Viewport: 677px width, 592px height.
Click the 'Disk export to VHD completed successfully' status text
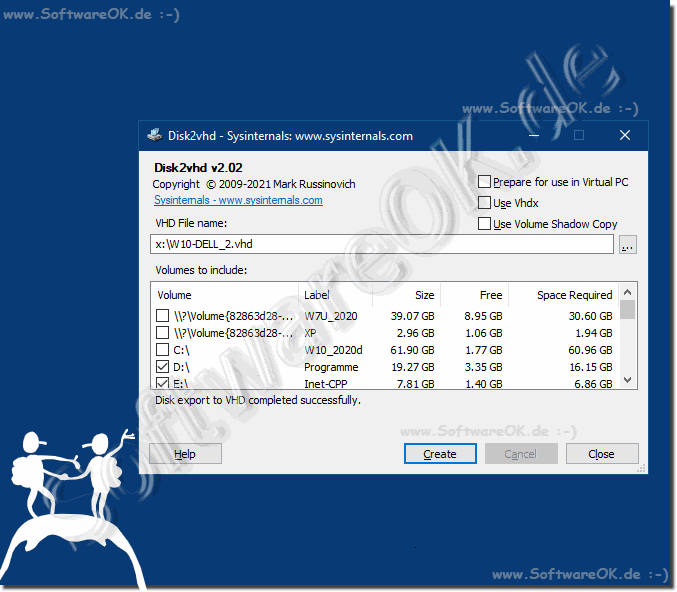tap(258, 400)
